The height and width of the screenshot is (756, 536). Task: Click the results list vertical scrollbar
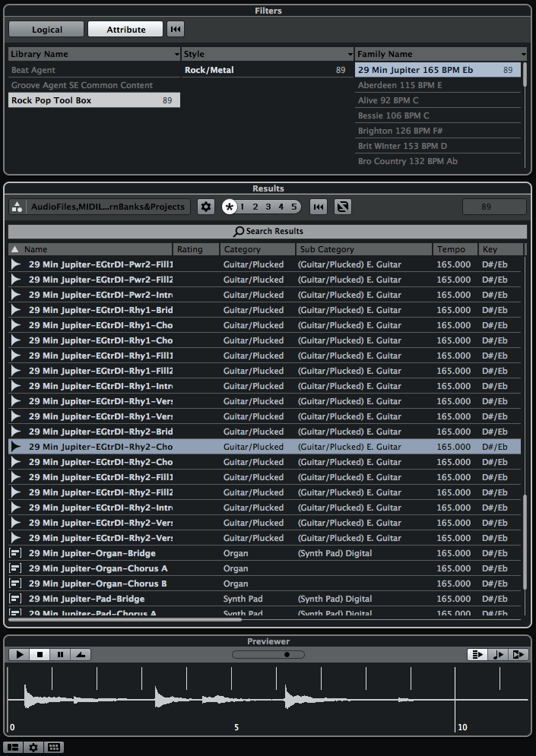[525, 542]
